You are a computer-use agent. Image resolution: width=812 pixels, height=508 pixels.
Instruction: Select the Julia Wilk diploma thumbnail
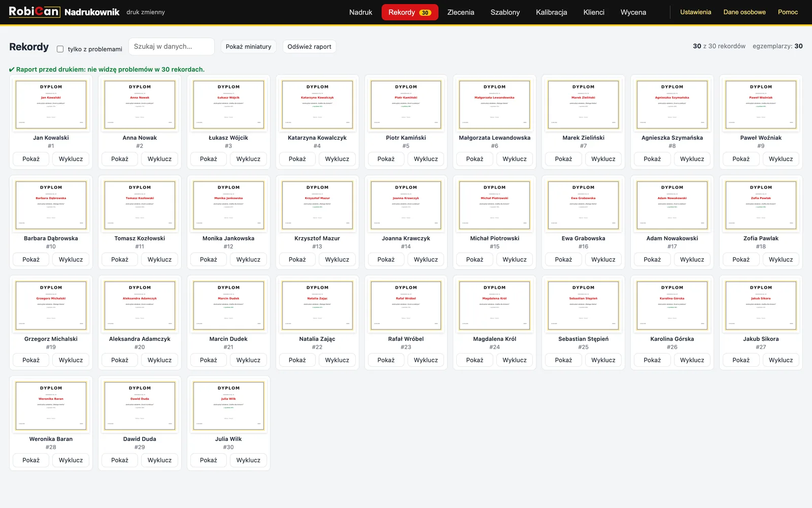(x=228, y=406)
